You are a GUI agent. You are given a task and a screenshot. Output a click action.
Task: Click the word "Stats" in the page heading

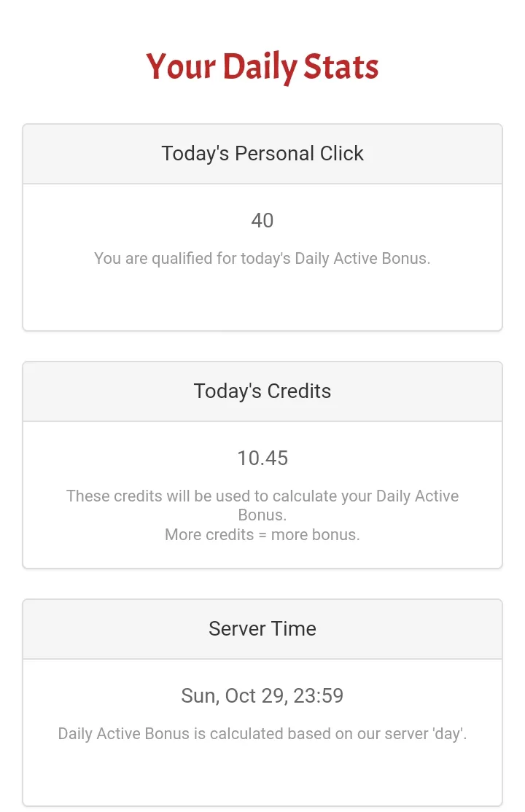pyautogui.click(x=341, y=67)
